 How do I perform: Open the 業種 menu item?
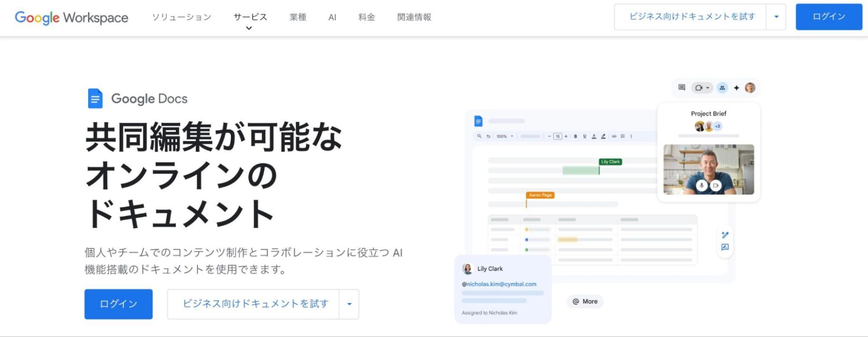298,17
